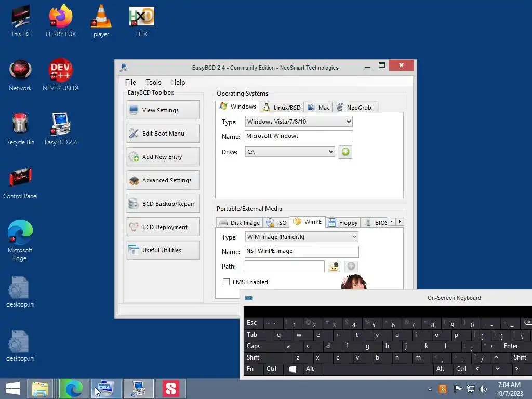
Task: Click the This PC desktop icon
Action: pyautogui.click(x=20, y=21)
